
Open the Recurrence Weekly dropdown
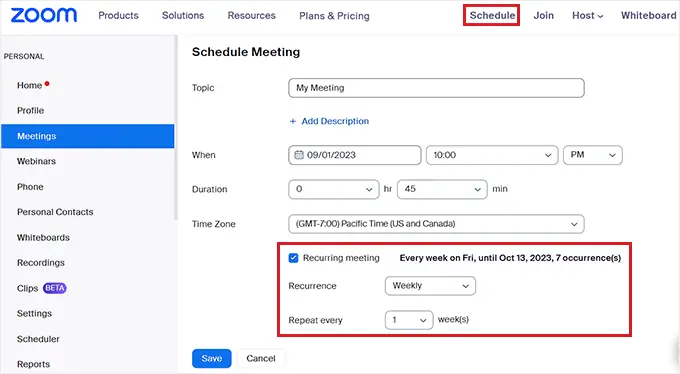coord(430,286)
